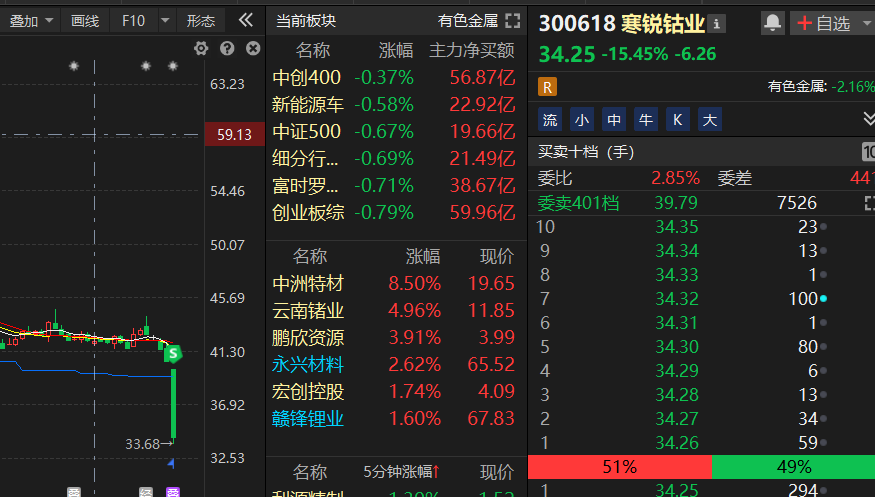Image resolution: width=875 pixels, height=497 pixels.
Task: Set price alert with bell icon
Action: tap(772, 22)
